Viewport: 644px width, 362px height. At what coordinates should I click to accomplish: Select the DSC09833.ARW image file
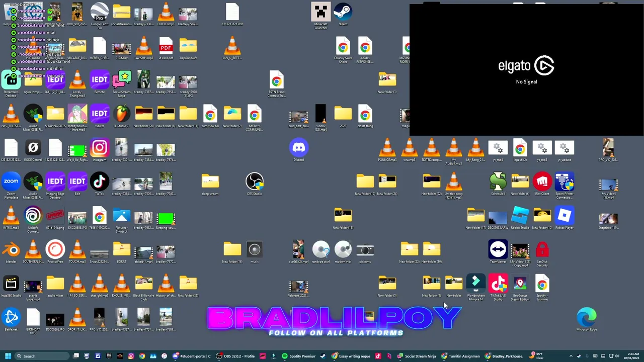(x=498, y=218)
